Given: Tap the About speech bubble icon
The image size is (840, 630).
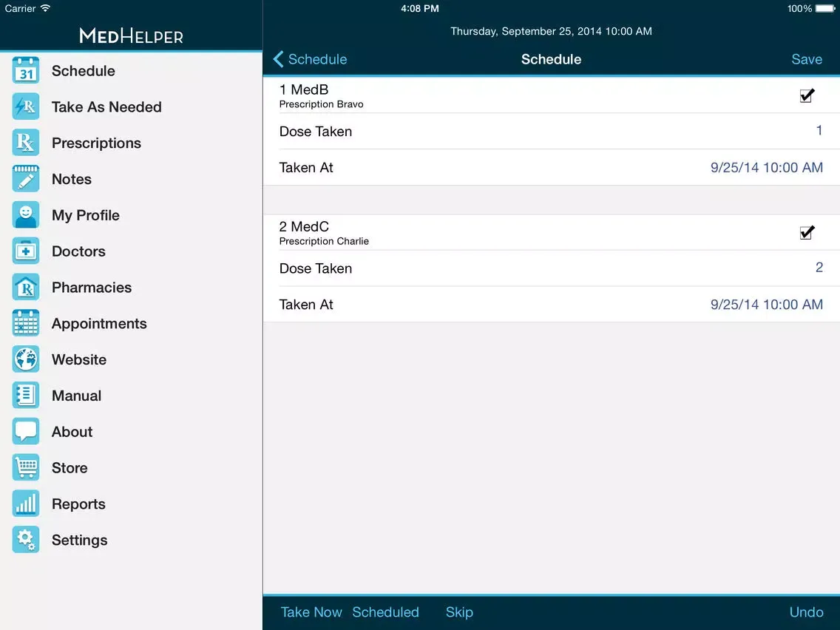Looking at the screenshot, I should coord(26,431).
